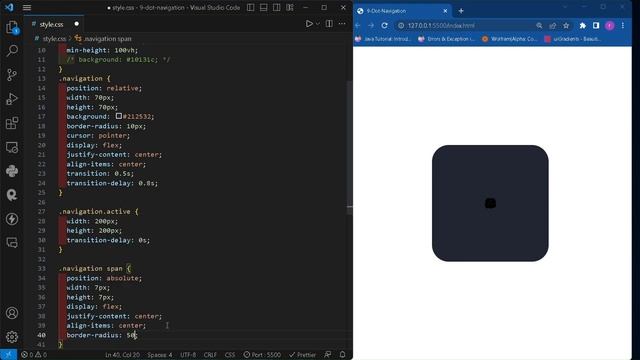
Task: Reload the page in Chrome
Action: point(384,25)
